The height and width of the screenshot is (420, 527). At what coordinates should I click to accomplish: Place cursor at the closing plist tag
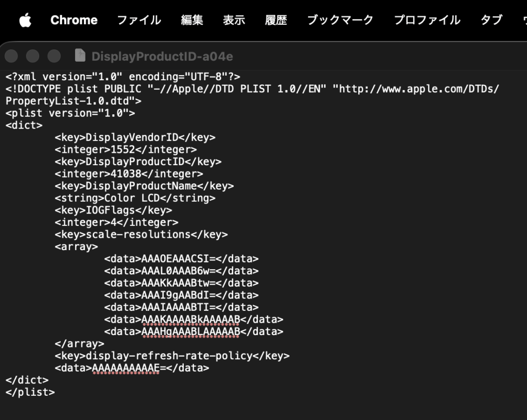(x=30, y=392)
